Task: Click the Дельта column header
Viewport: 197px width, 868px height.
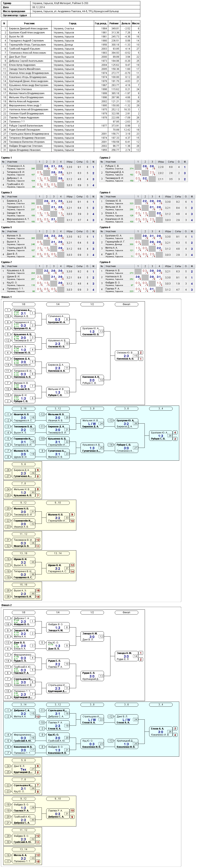Action: [126, 23]
